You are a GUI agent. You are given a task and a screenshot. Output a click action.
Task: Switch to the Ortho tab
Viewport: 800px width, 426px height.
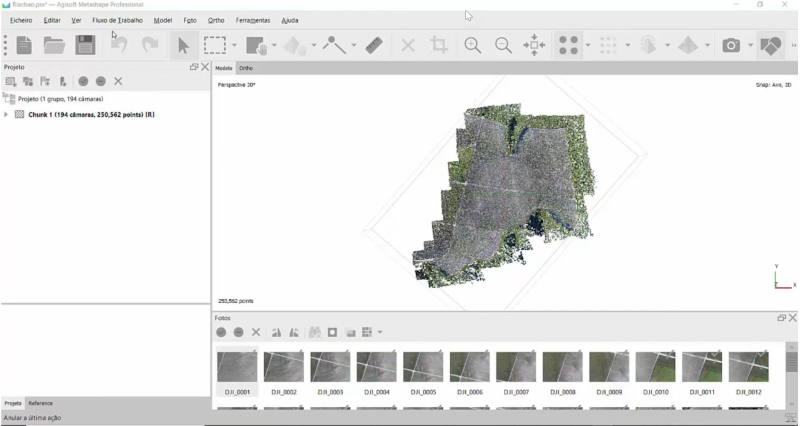click(246, 68)
